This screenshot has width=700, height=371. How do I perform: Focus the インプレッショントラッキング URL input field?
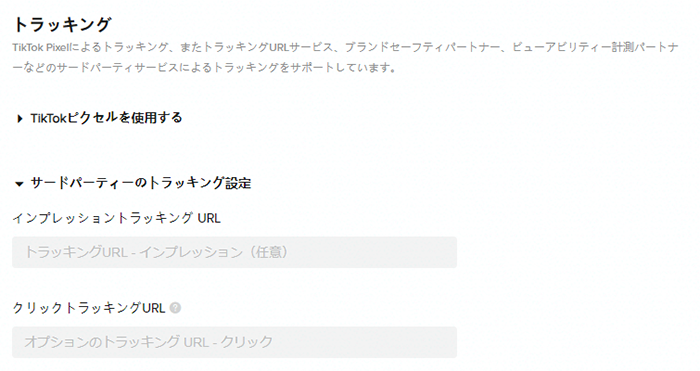(x=234, y=252)
